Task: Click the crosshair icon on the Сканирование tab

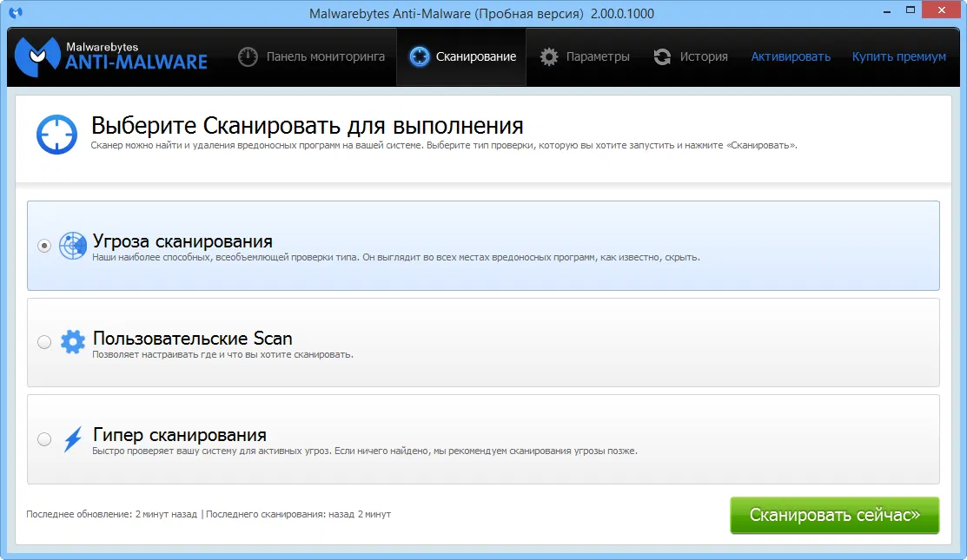Action: 420,56
